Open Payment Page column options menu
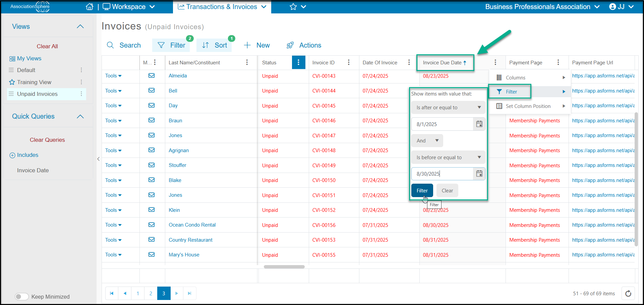 [x=558, y=62]
